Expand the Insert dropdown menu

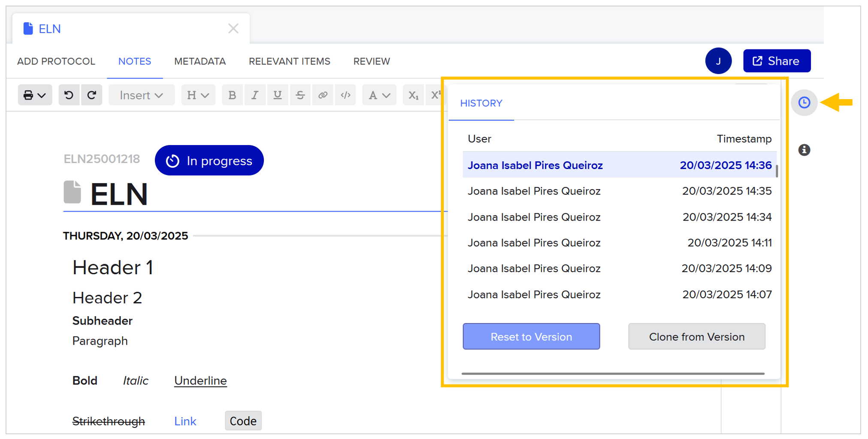pyautogui.click(x=142, y=95)
